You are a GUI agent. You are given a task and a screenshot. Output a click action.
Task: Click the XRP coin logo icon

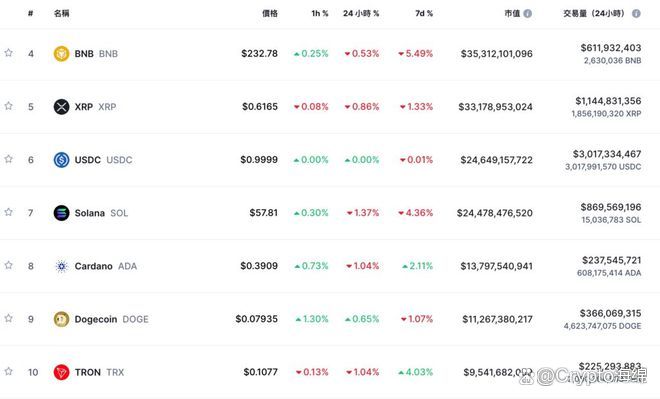point(61,106)
